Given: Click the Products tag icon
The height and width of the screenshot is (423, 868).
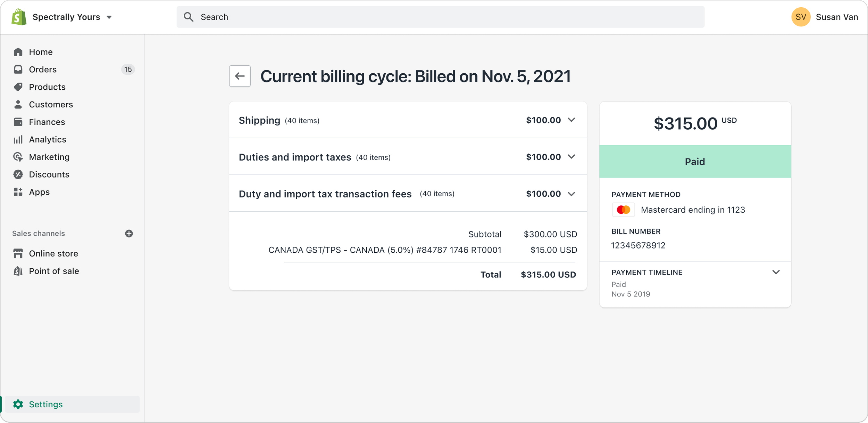Looking at the screenshot, I should [x=18, y=87].
